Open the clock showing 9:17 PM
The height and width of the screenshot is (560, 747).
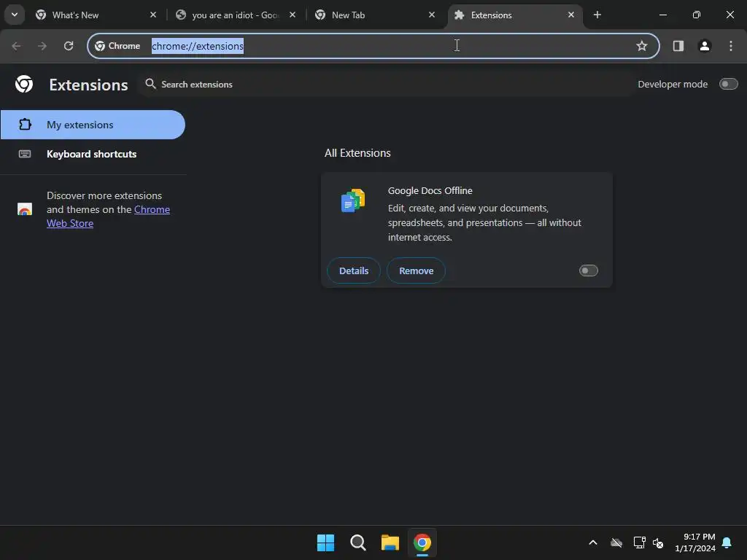(694, 542)
